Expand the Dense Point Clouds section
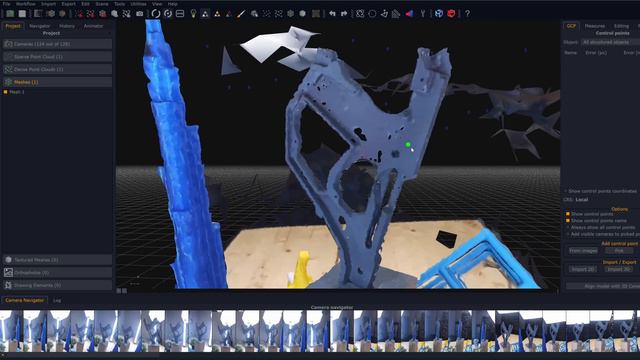 coord(57,69)
